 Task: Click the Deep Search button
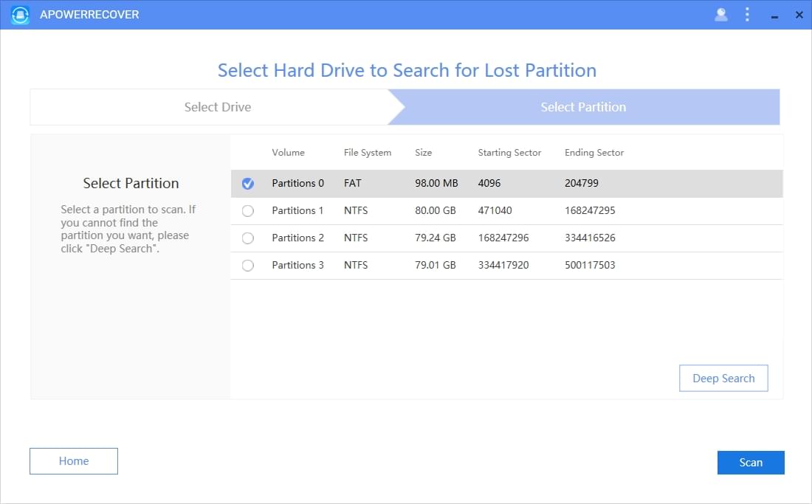point(723,378)
